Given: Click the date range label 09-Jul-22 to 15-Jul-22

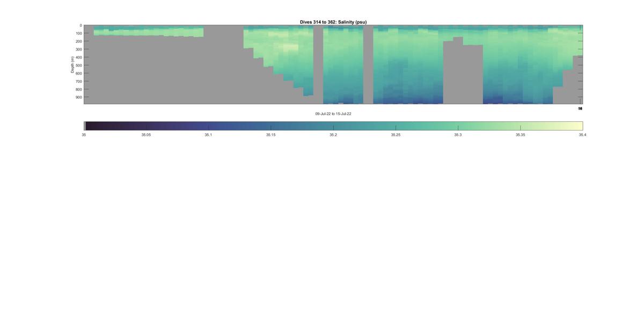Looking at the screenshot, I should point(333,114).
